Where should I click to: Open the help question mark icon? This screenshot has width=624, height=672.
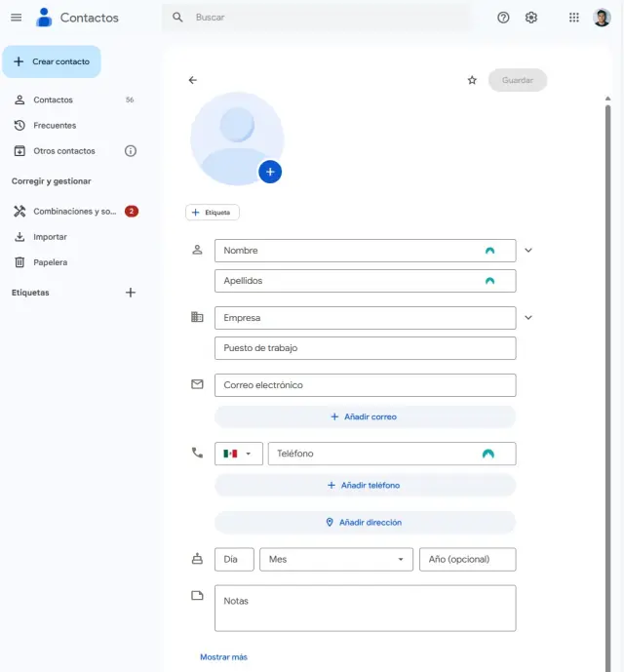[503, 18]
